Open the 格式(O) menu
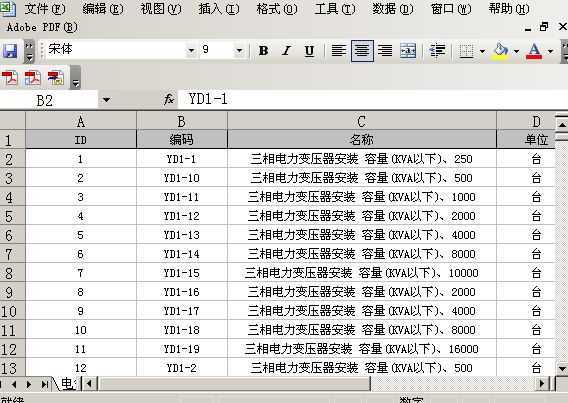The image size is (568, 403). click(277, 9)
